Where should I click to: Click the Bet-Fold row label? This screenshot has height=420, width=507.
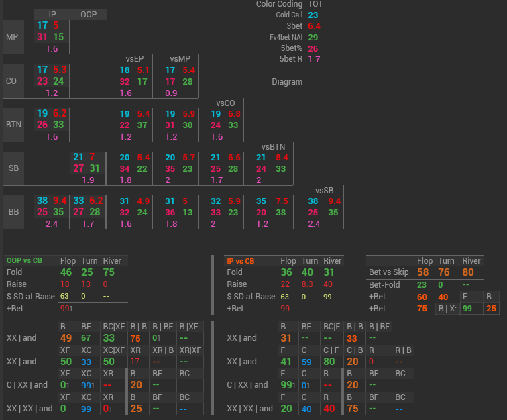[x=383, y=284]
